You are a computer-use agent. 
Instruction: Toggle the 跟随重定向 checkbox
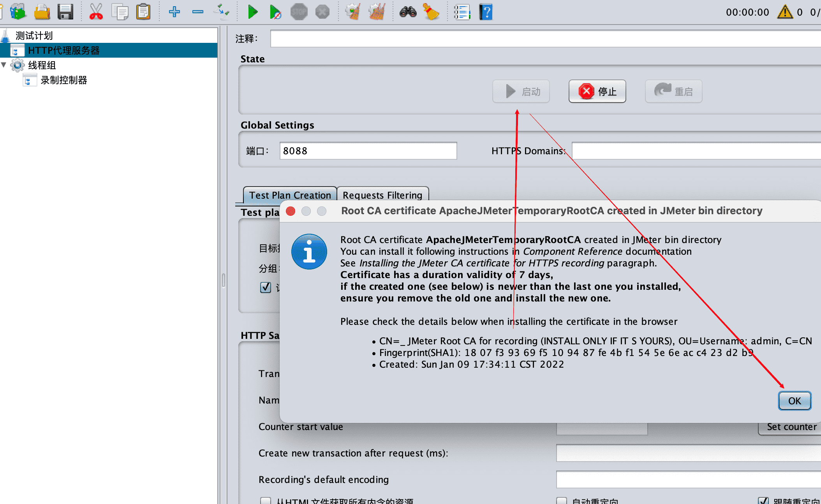pos(763,500)
